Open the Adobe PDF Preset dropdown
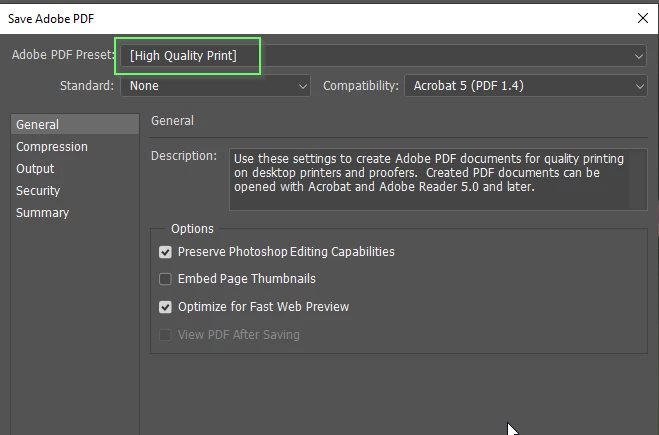Image resolution: width=659 pixels, height=435 pixels. (383, 55)
